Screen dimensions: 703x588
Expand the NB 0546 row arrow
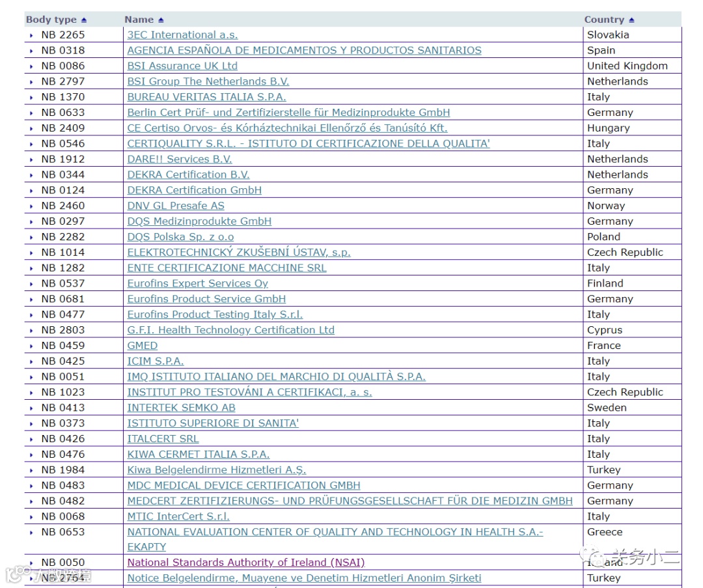31,145
